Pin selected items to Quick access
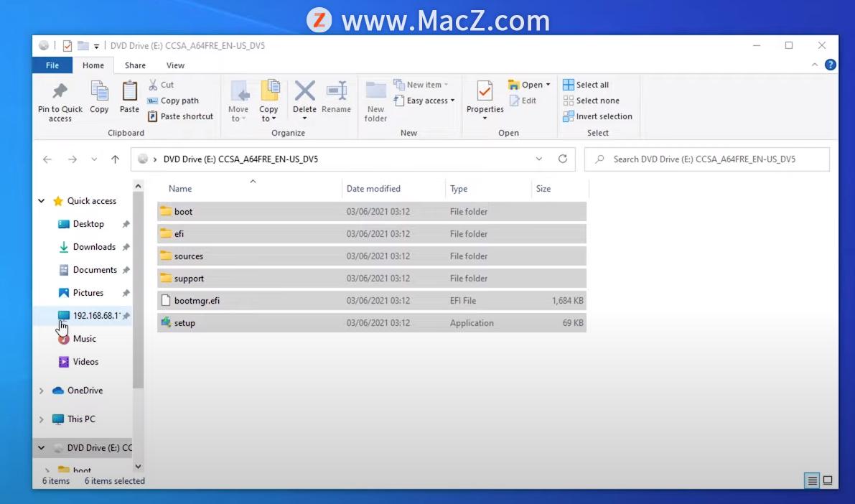The height and width of the screenshot is (504, 855). pyautogui.click(x=60, y=101)
